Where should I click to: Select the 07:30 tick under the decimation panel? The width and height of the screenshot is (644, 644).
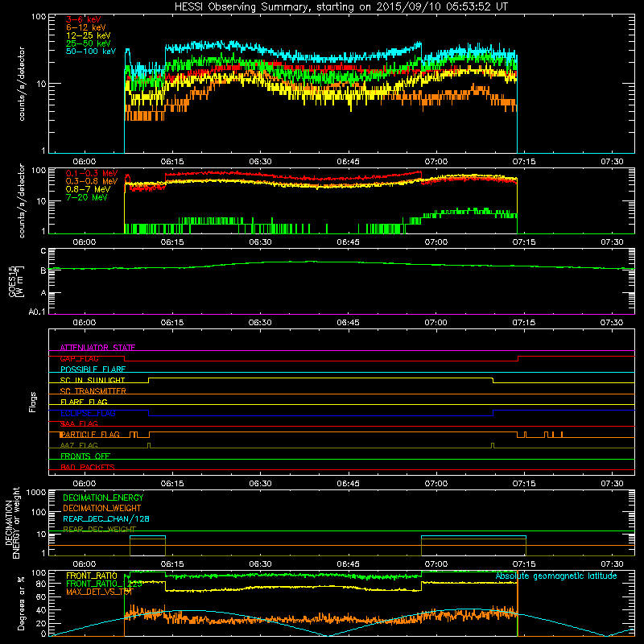click(612, 564)
